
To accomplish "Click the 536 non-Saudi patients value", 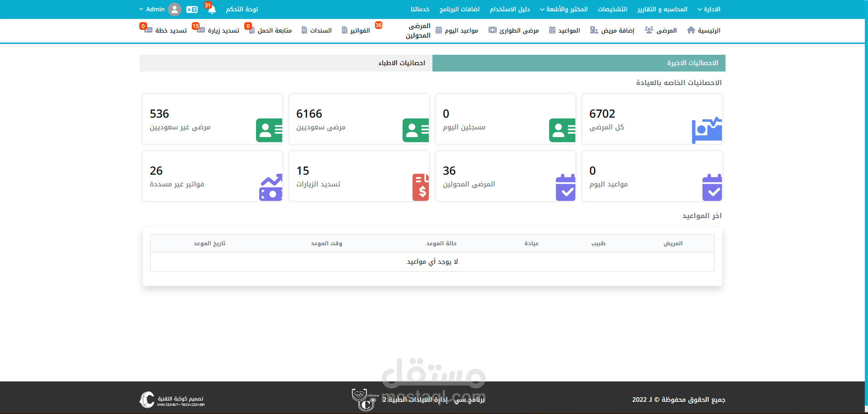I will click(159, 114).
